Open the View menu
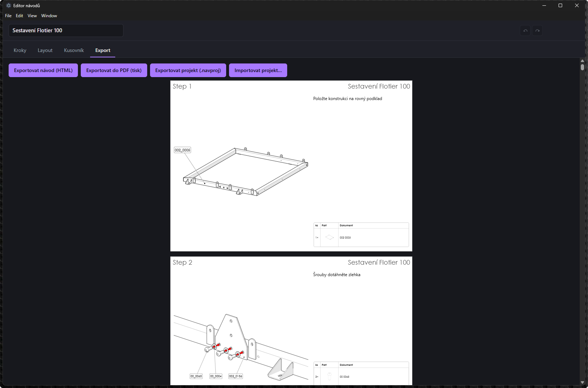This screenshot has height=388, width=588. coord(32,16)
